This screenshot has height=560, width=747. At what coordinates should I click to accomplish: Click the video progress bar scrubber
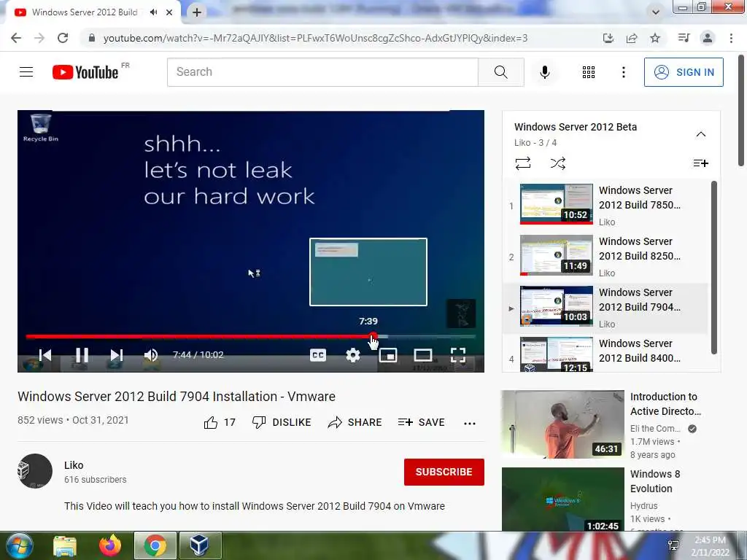click(x=373, y=336)
